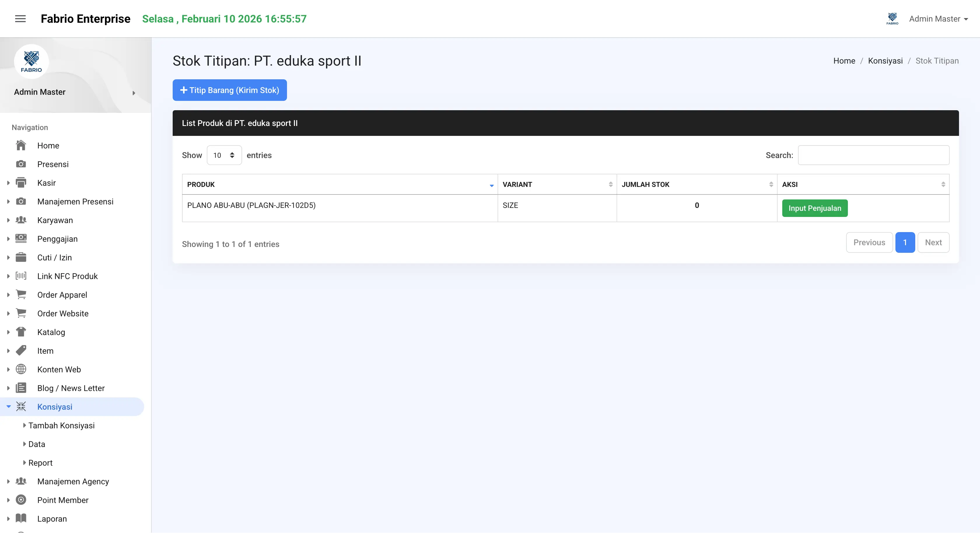Expand the Manajemen Presensi menu arrow

(x=8, y=202)
